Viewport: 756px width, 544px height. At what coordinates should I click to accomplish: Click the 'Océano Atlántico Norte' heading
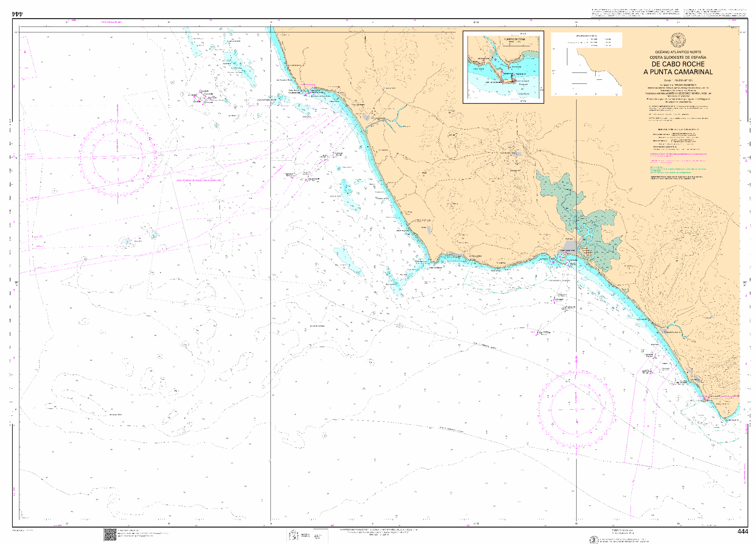[678, 52]
